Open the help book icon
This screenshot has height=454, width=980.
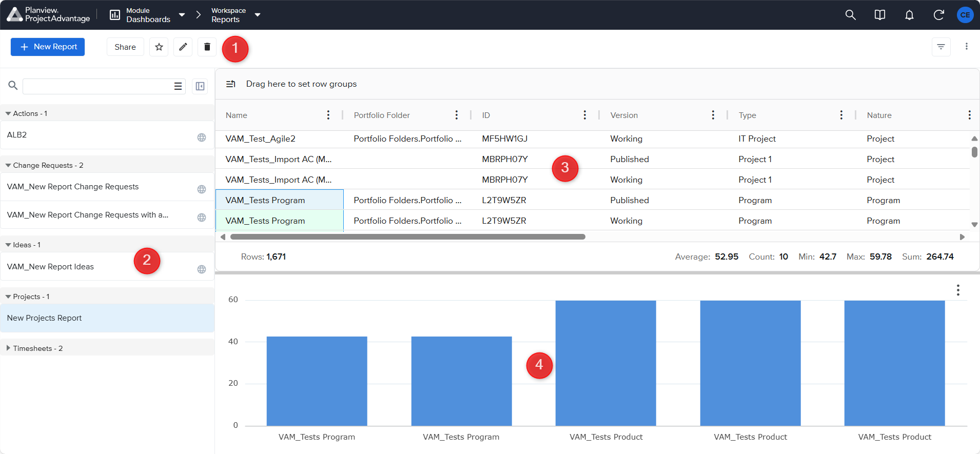879,15
